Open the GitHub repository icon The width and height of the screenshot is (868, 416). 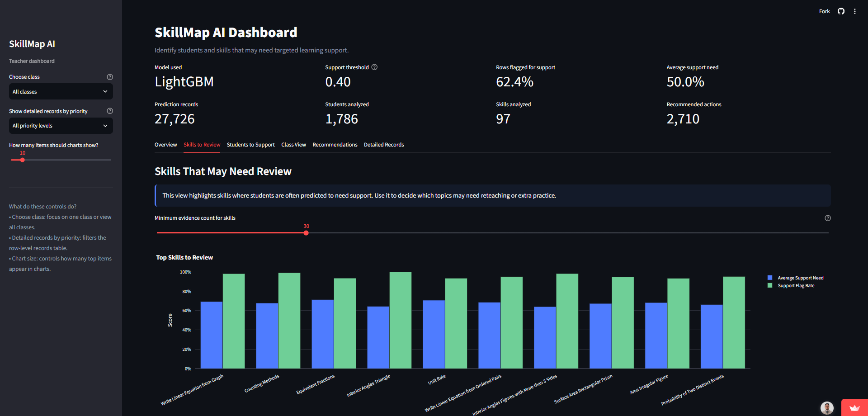(x=841, y=11)
